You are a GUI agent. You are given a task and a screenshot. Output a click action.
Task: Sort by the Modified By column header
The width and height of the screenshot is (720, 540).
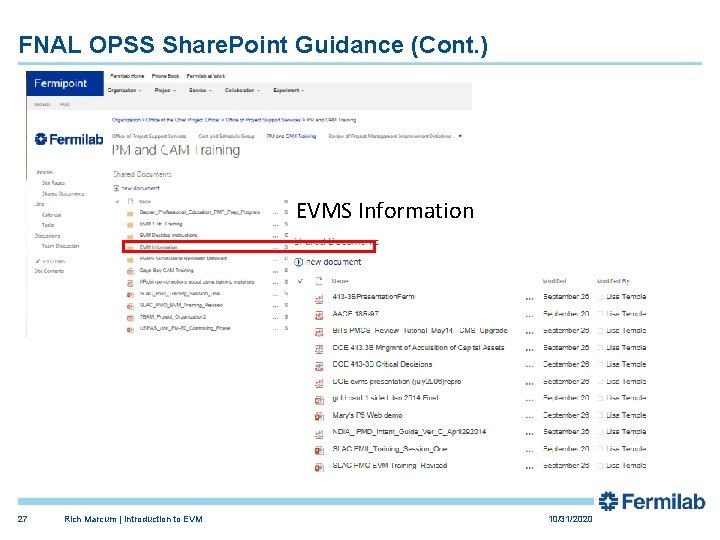pos(613,281)
